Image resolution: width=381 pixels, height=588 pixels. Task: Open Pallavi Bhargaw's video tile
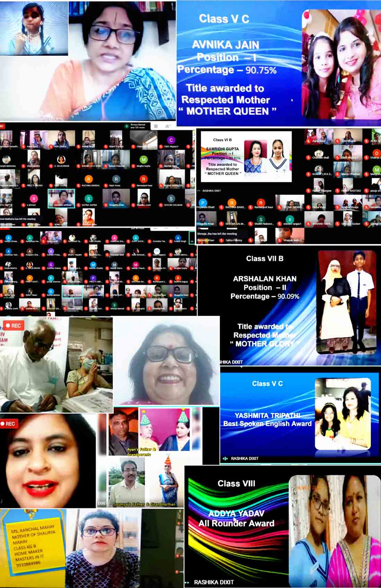point(319,186)
